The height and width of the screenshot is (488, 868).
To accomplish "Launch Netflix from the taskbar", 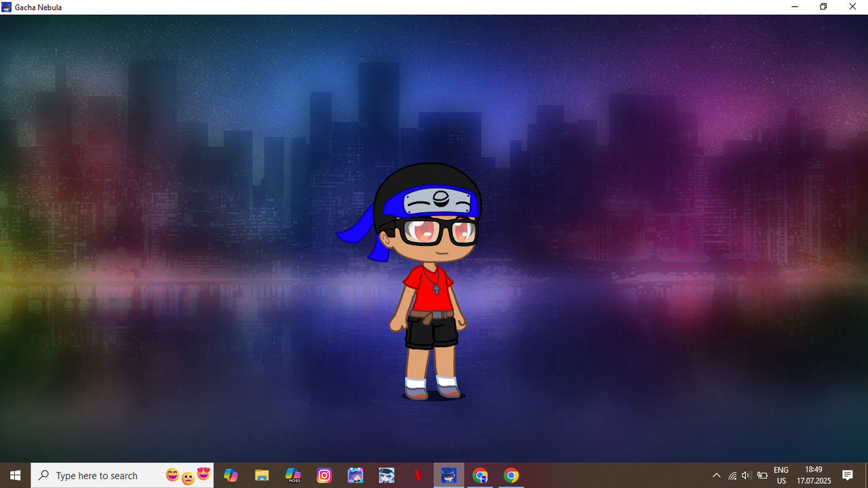I will (418, 475).
